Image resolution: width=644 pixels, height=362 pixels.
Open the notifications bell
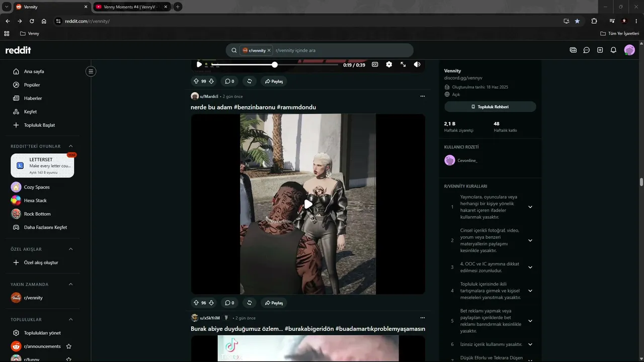pos(613,50)
